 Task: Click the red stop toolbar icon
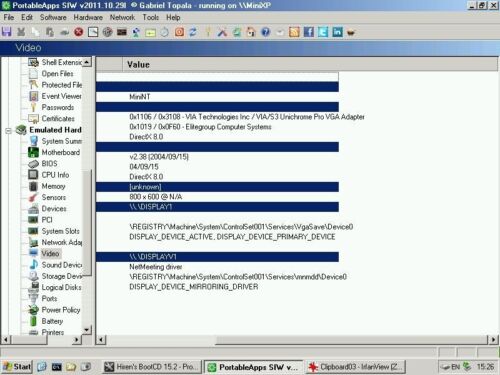pos(79,32)
